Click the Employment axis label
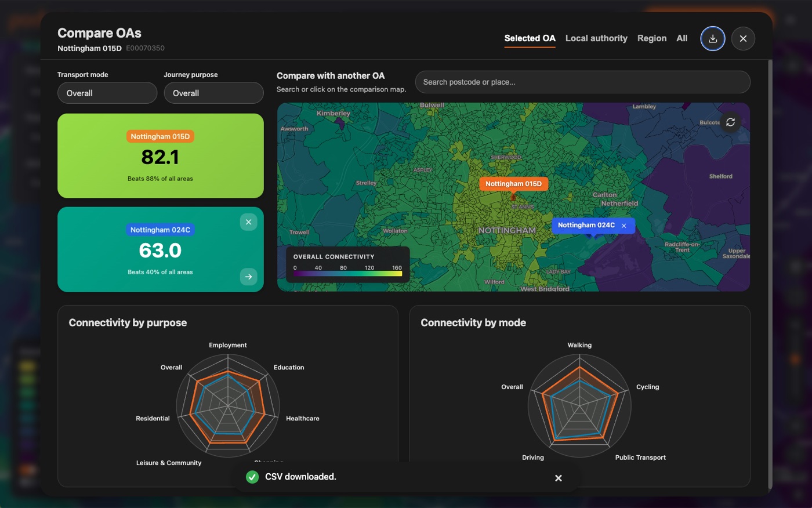Viewport: 812px width, 508px height. [x=228, y=345]
